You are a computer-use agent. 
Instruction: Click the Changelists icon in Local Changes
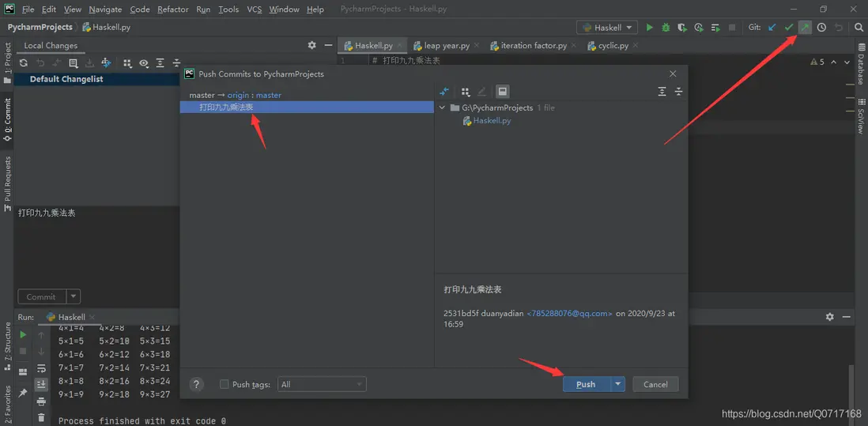point(73,63)
